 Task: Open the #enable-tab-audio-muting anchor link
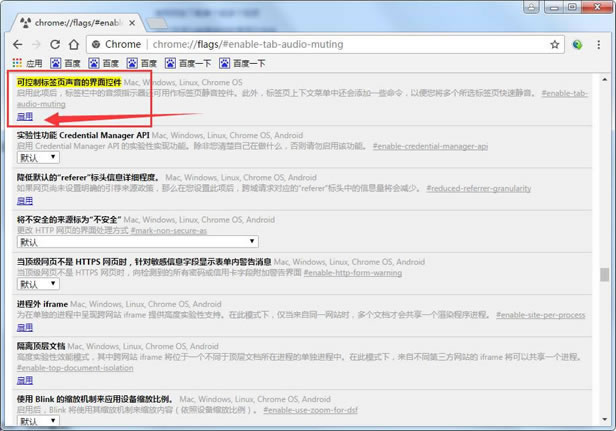point(565,94)
